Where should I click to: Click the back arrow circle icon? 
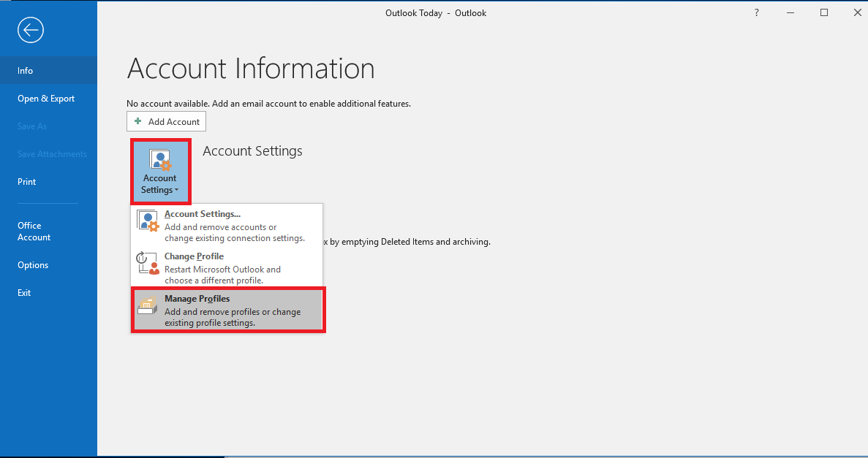point(31,30)
